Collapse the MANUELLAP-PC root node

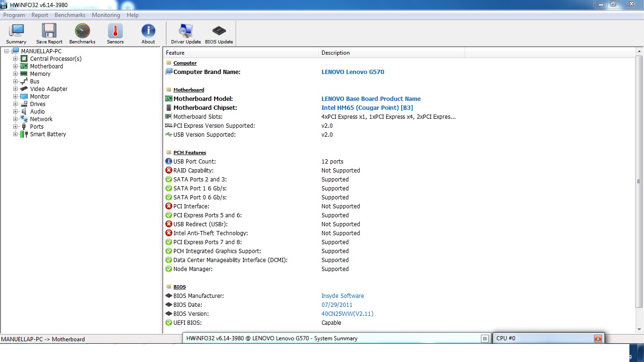(x=6, y=51)
